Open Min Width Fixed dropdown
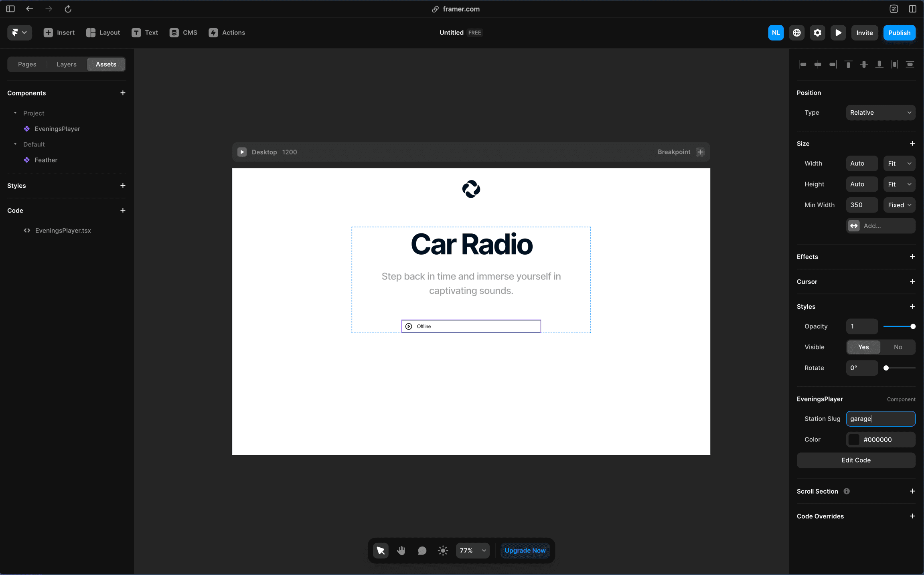Viewport: 924px width, 575px height. tap(899, 205)
